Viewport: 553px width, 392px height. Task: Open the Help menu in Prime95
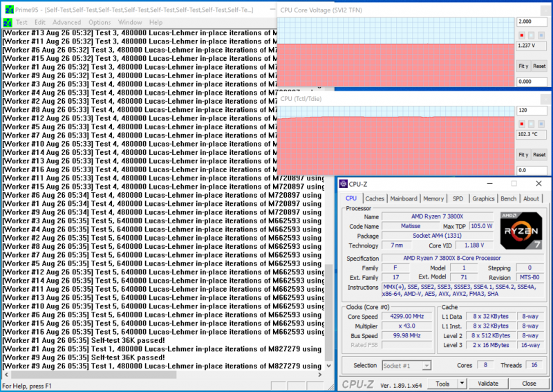pos(156,22)
